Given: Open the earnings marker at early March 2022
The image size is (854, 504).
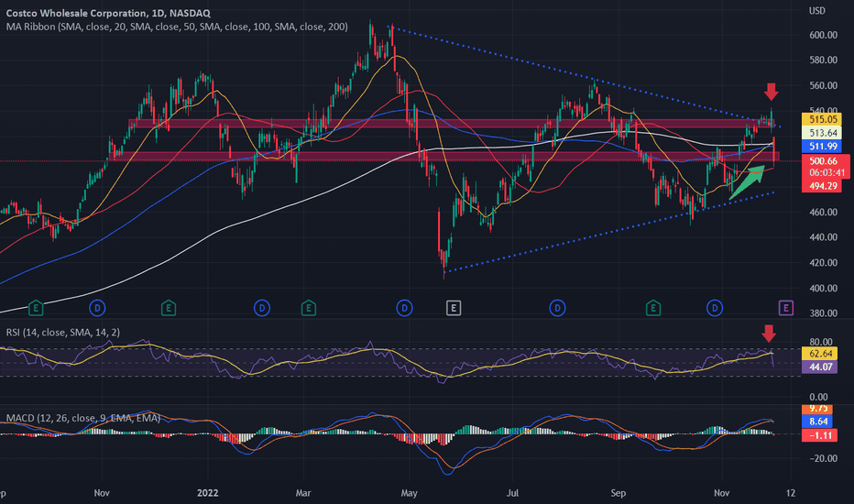Looking at the screenshot, I should pos(309,309).
